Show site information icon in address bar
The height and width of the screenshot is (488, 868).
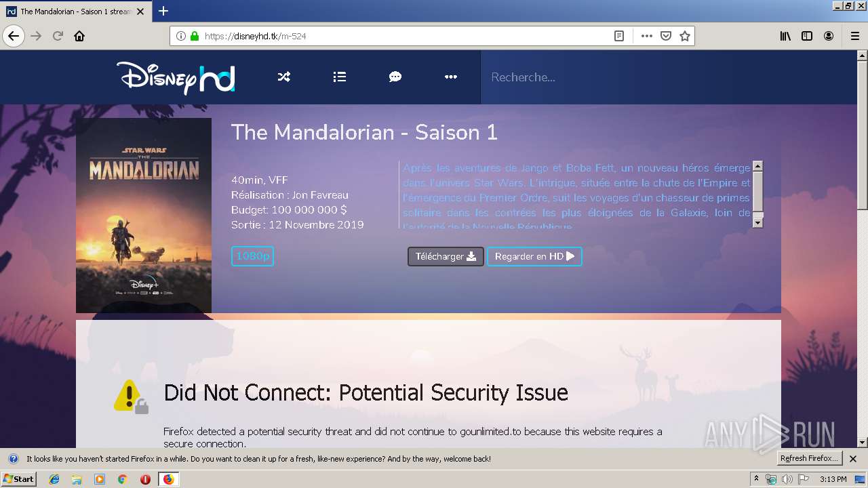coord(181,36)
